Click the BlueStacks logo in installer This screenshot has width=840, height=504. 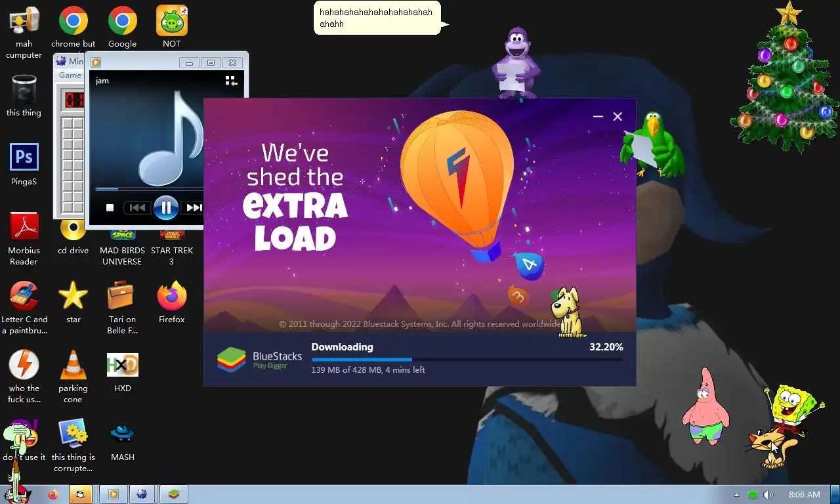(x=259, y=359)
